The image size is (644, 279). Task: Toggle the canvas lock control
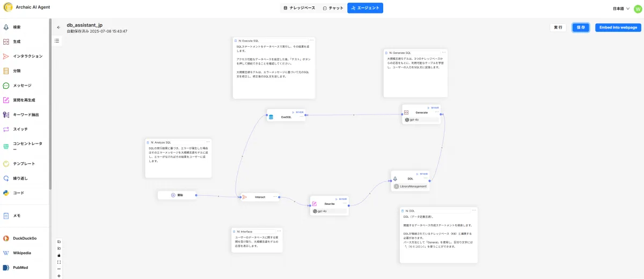tap(58, 255)
